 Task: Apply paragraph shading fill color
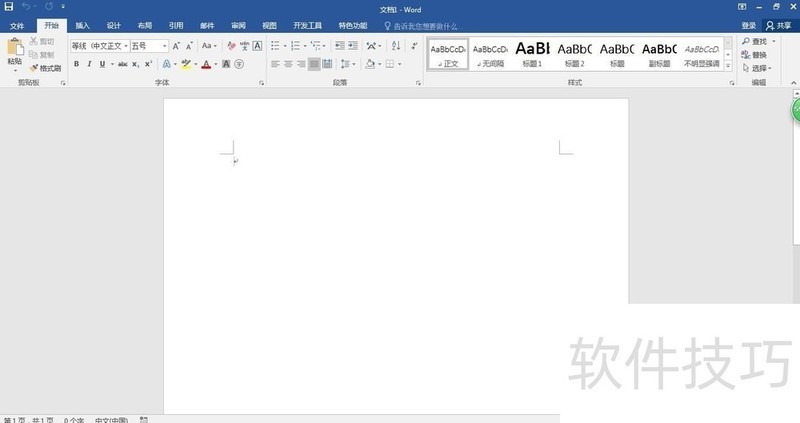coord(370,64)
